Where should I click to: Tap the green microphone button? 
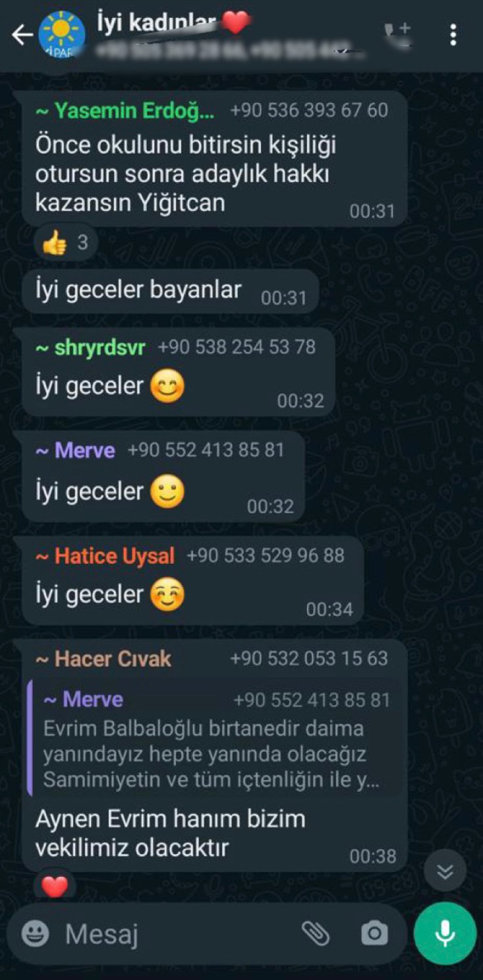(445, 933)
